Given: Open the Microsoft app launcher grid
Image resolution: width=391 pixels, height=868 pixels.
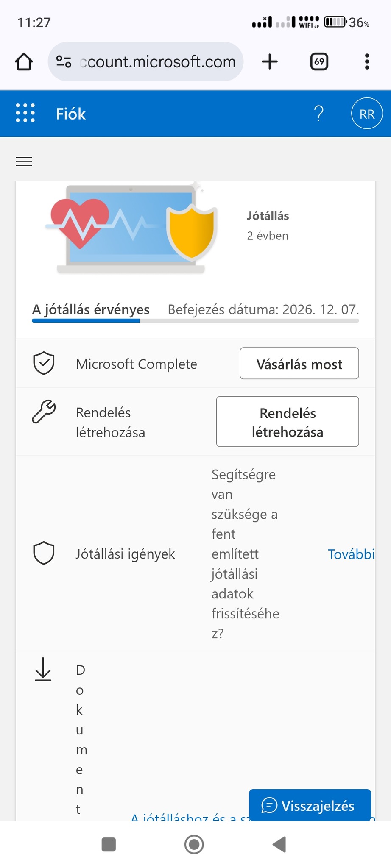Looking at the screenshot, I should tap(25, 114).
